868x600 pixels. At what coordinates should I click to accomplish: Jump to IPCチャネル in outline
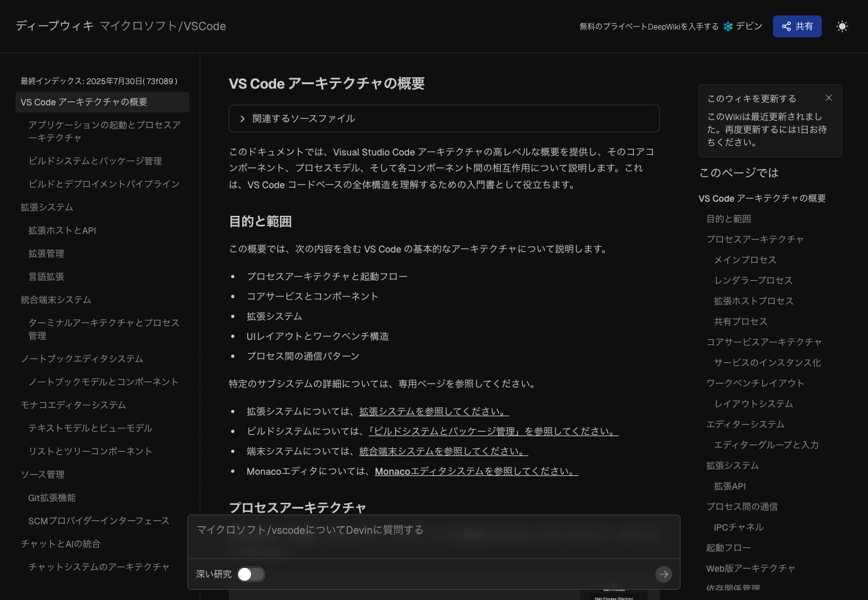click(739, 527)
